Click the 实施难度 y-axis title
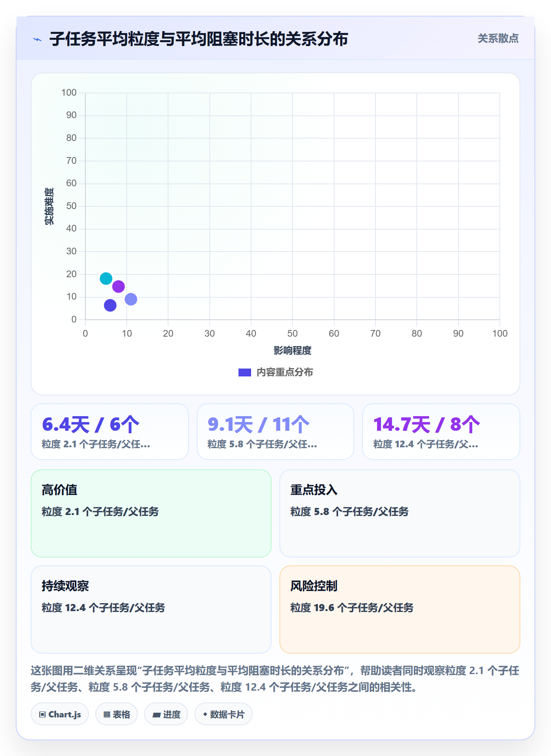 pos(49,206)
